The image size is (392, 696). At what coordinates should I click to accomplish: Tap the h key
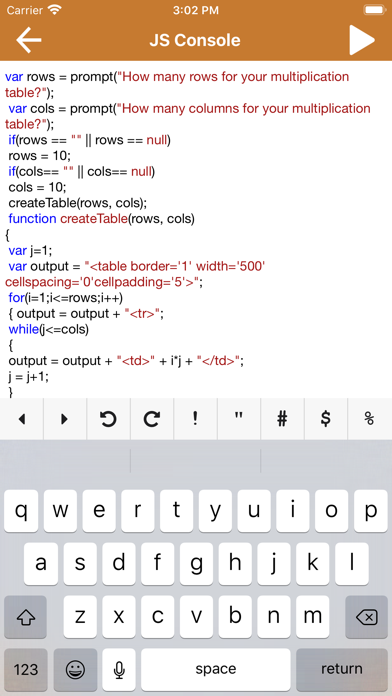coord(235,563)
